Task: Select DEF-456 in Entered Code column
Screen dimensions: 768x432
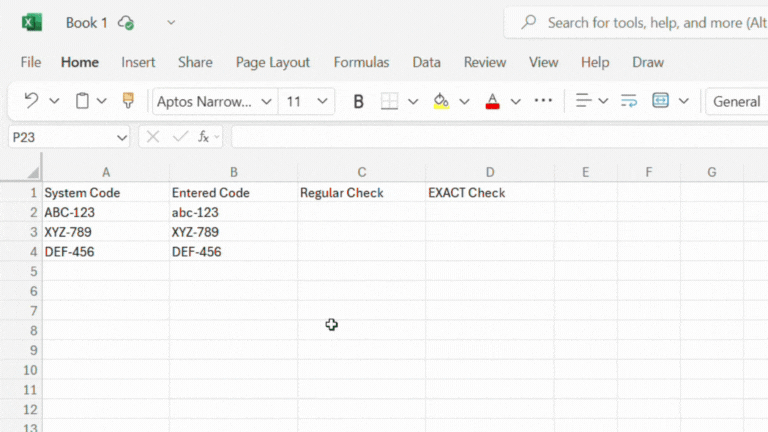Action: pyautogui.click(x=234, y=252)
